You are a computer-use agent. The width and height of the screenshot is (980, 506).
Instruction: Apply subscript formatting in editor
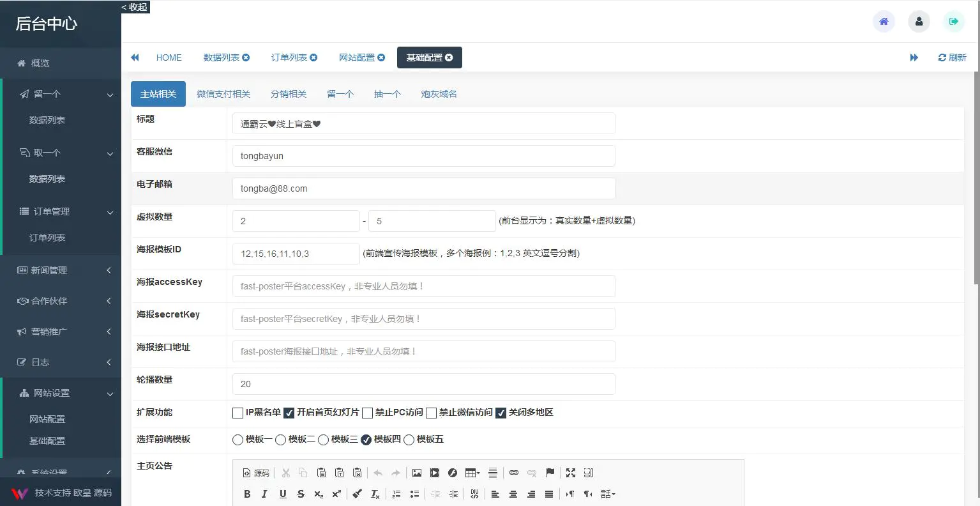tap(319, 494)
